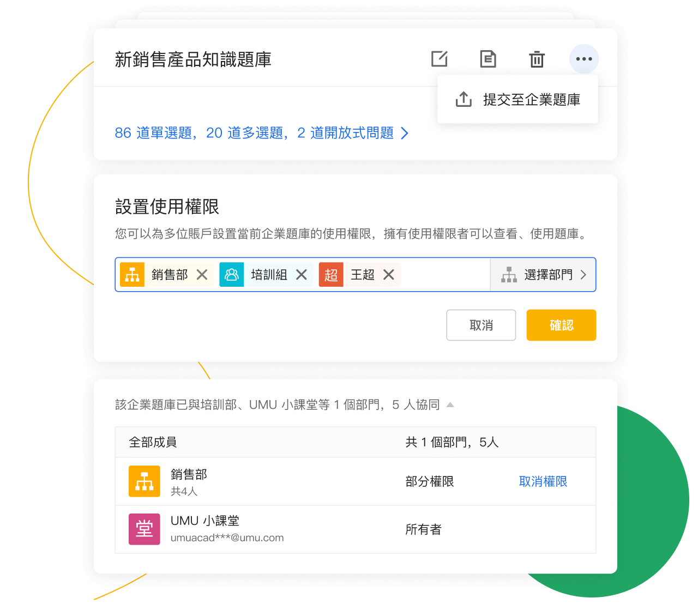Image resolution: width=698 pixels, height=616 pixels.
Task: Click the 取消 button
Action: click(x=481, y=325)
